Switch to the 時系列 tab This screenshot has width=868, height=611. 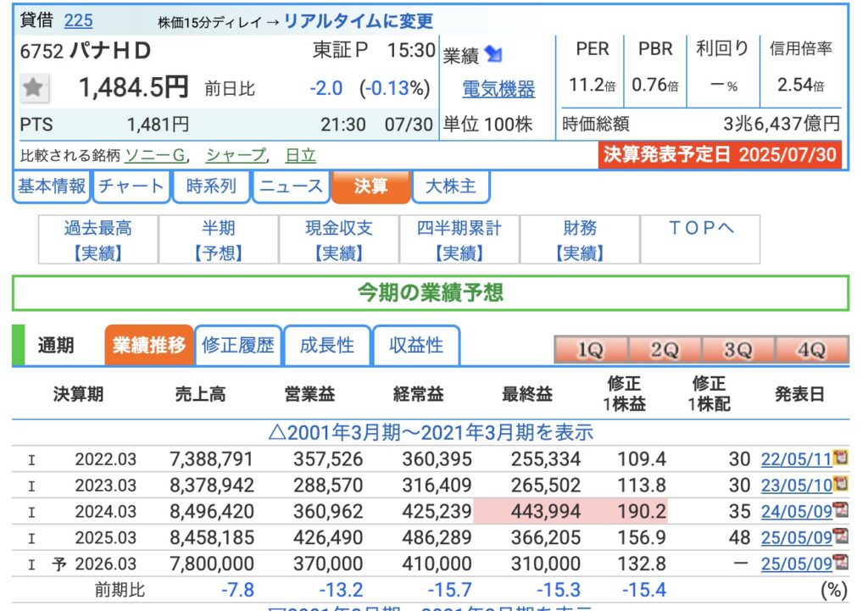[211, 186]
